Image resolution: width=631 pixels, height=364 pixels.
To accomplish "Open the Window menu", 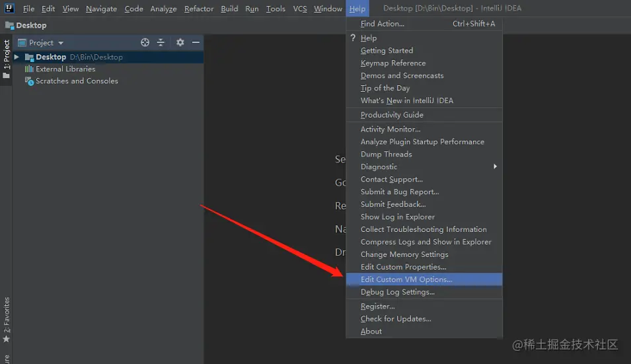I will (x=328, y=9).
